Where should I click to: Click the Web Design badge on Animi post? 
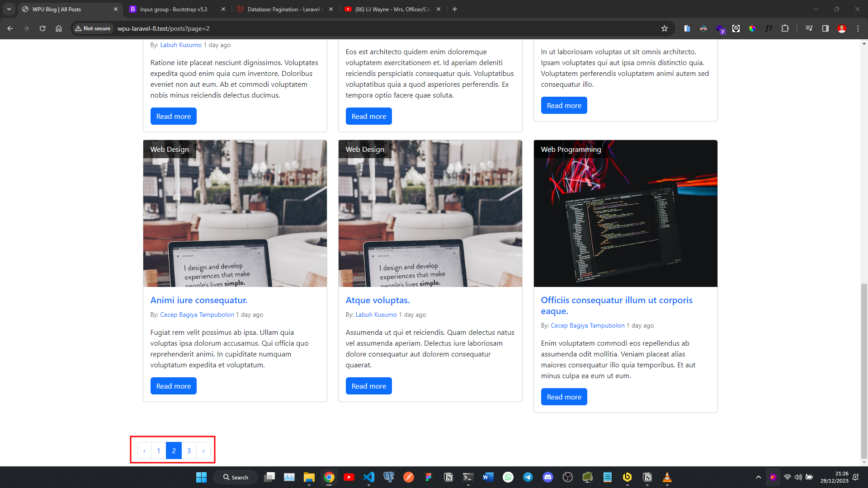[170, 149]
